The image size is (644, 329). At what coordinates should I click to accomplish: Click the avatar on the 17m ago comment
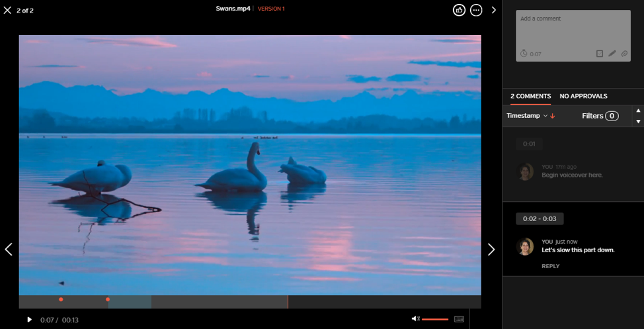click(525, 171)
